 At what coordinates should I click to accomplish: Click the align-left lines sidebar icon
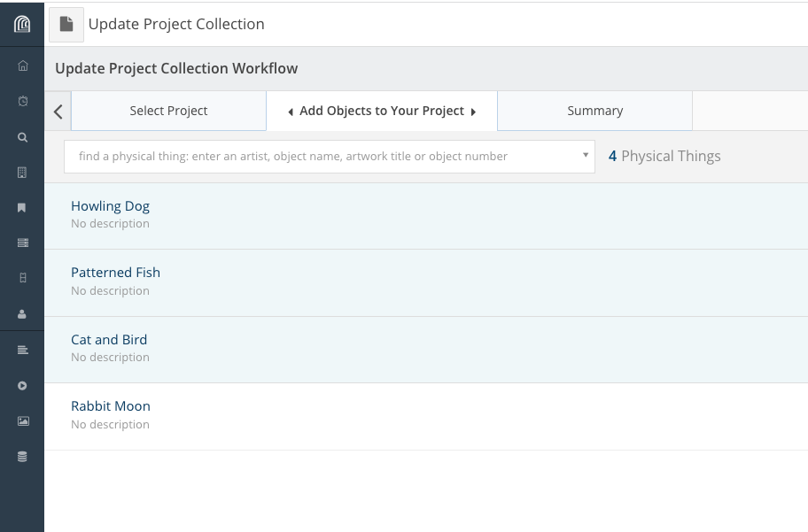tap(23, 351)
